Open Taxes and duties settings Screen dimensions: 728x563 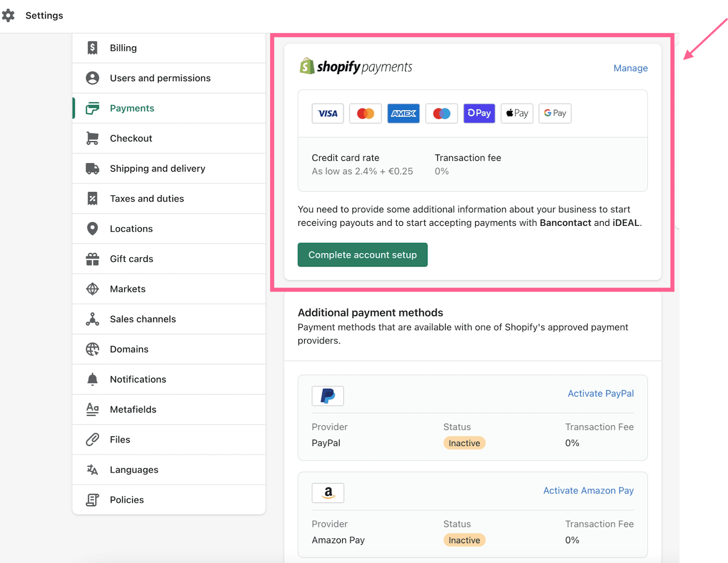[169, 199]
